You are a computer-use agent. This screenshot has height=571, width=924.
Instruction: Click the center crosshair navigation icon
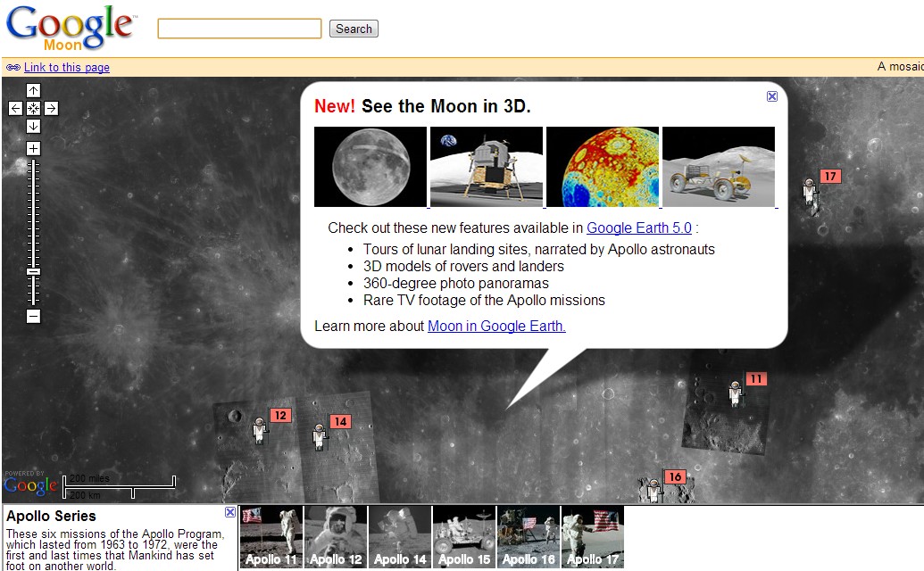point(33,108)
